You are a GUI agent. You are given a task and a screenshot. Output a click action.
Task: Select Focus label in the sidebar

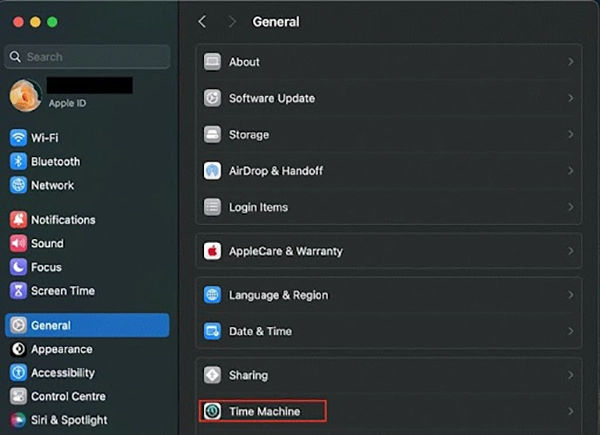click(46, 267)
